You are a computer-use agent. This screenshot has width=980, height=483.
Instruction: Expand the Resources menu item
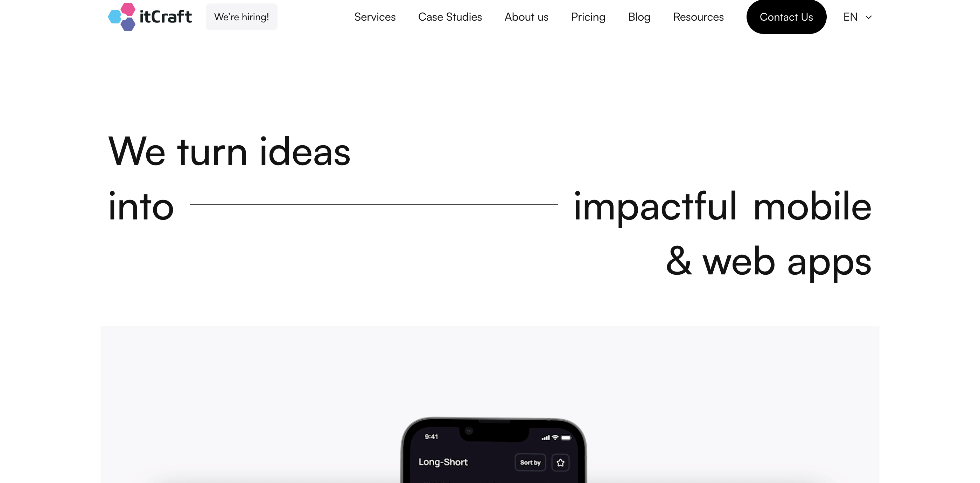pos(699,17)
